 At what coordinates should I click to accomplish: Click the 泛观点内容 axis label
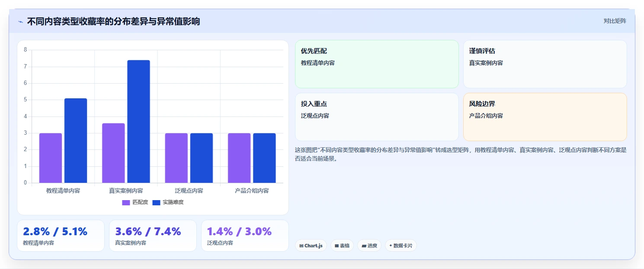pos(189,191)
